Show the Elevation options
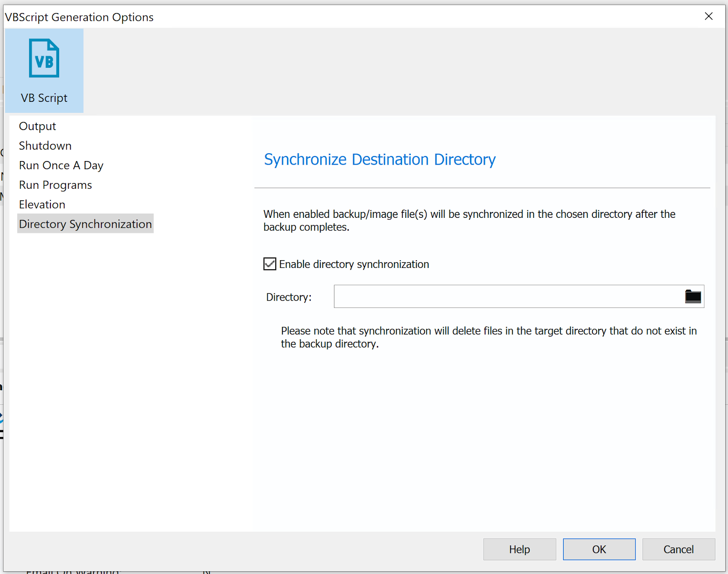 click(x=42, y=204)
